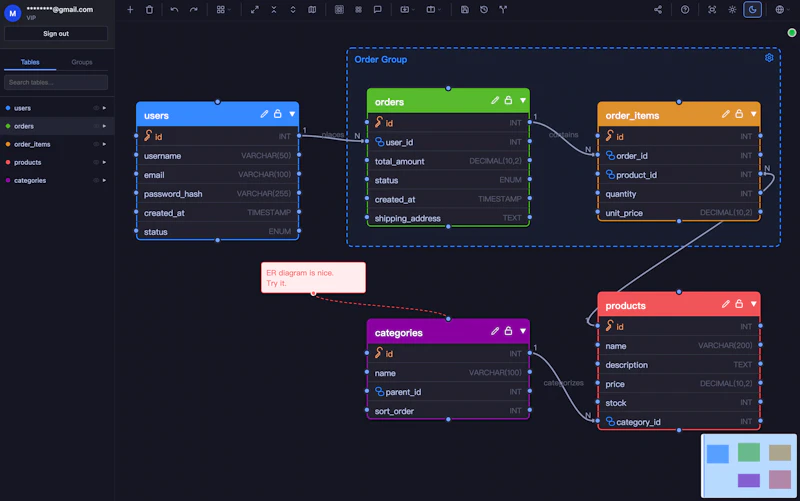Click users color dot in sidebar
Viewport: 800px width, 501px height.
click(8, 108)
